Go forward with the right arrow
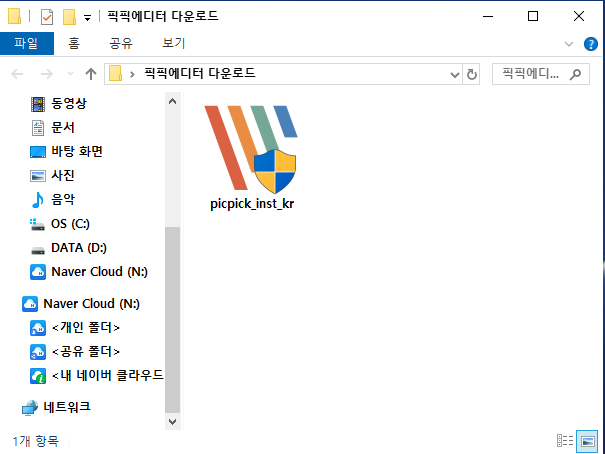The width and height of the screenshot is (605, 454). [47, 74]
